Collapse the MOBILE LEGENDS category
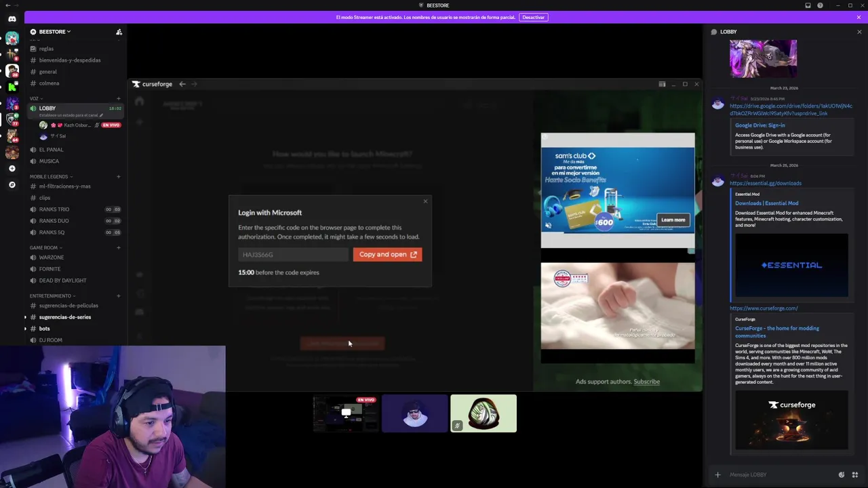Viewport: 868px width, 488px height. tap(52, 177)
